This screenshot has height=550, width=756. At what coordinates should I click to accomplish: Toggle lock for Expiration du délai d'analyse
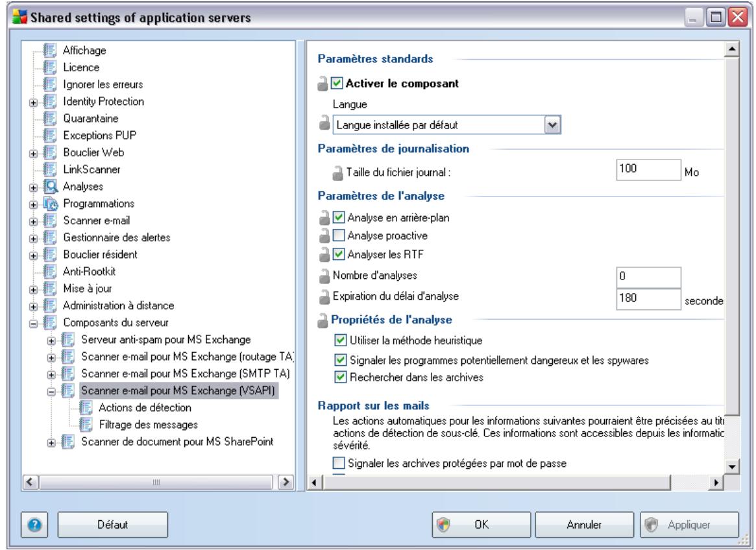[x=324, y=298]
